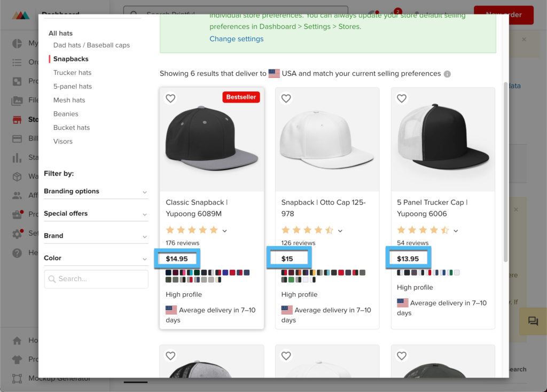Image resolution: width=547 pixels, height=392 pixels.
Task: Open the File library images icon in sidebar
Action: [17, 100]
